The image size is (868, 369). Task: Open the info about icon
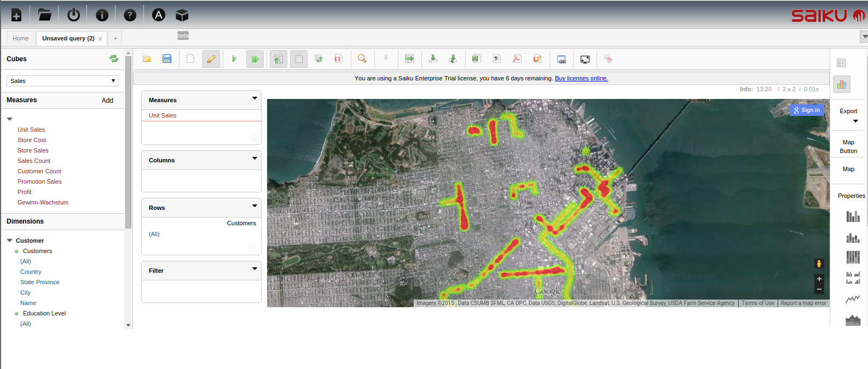click(x=102, y=15)
